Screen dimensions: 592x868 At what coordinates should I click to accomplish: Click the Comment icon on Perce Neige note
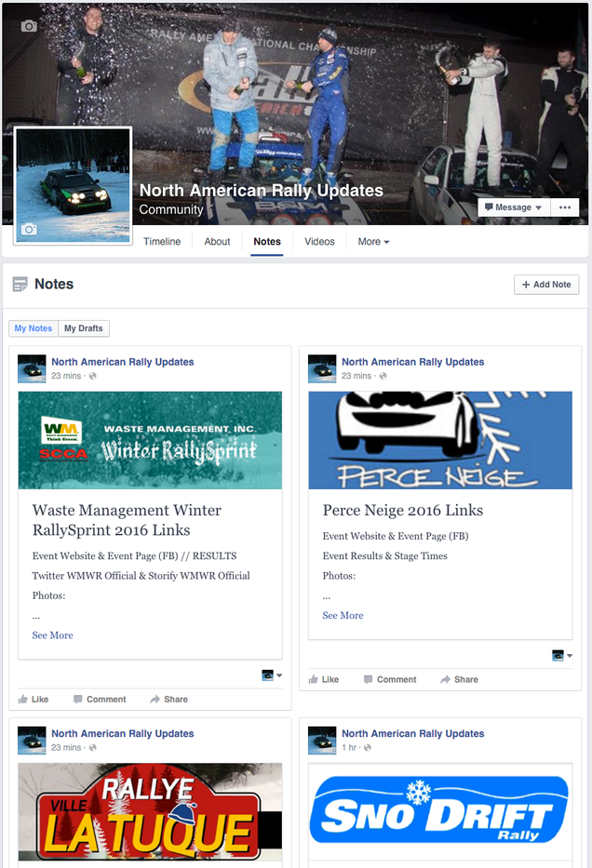coord(369,679)
